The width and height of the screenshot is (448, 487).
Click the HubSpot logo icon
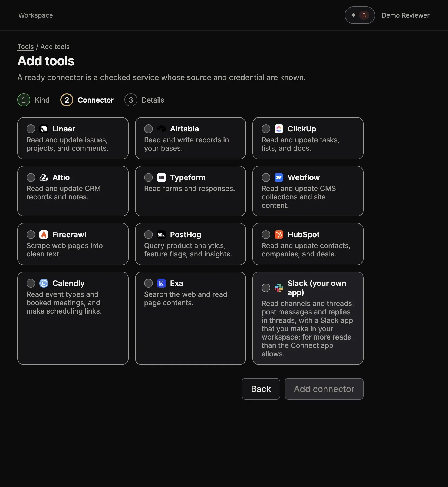coord(279,235)
